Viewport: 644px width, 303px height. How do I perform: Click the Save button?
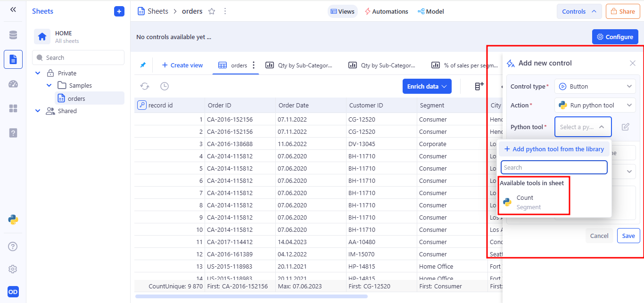pos(628,236)
